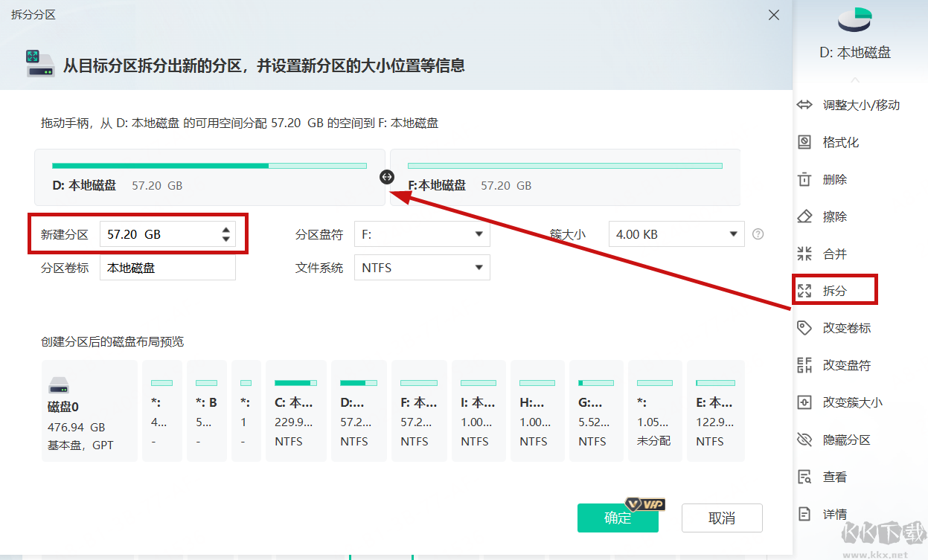Screen dimensions: 928x560
Task: Select the E: partition card in preview
Action: tap(715, 411)
